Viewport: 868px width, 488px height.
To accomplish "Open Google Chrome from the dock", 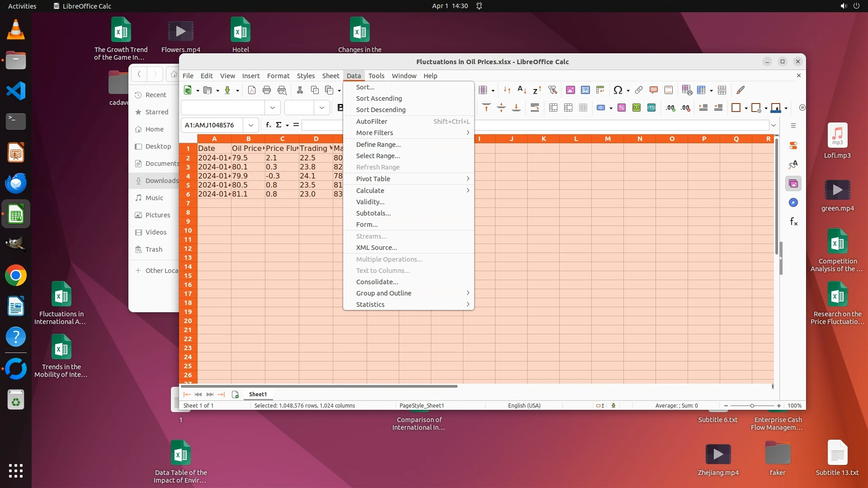I will click(x=16, y=276).
